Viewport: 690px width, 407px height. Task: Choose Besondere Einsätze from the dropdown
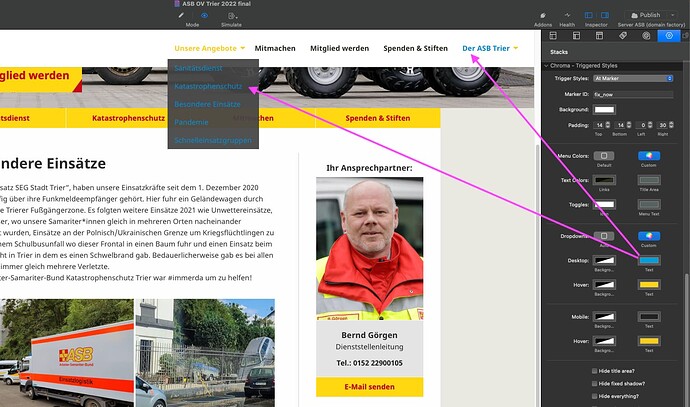pos(207,104)
